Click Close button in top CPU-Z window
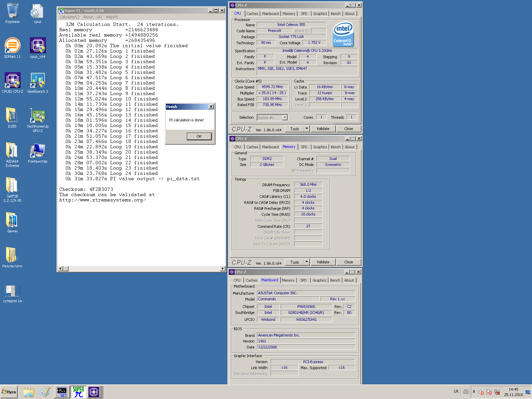This screenshot has width=532, height=399. point(348,129)
